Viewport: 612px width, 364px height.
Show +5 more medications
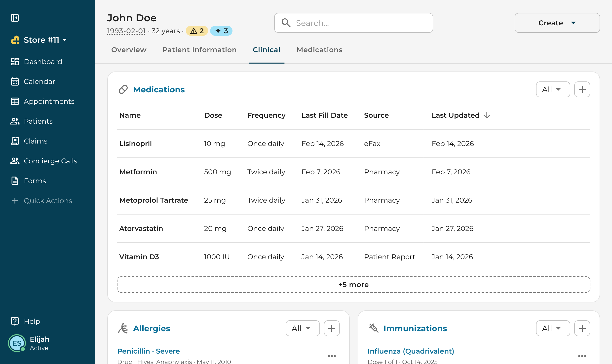pyautogui.click(x=353, y=285)
